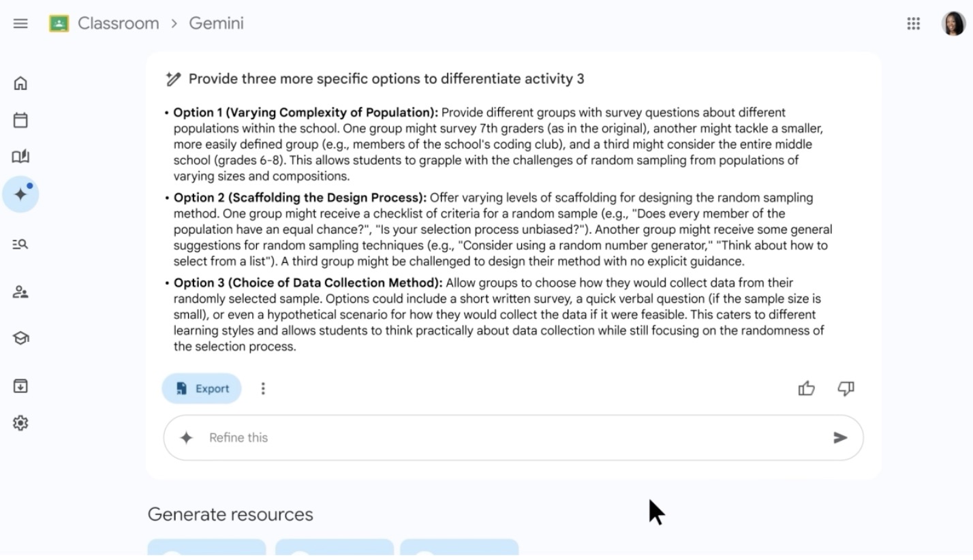Open the graduation cap sidebar icon
Viewport: 973px width, 560px height.
point(20,338)
